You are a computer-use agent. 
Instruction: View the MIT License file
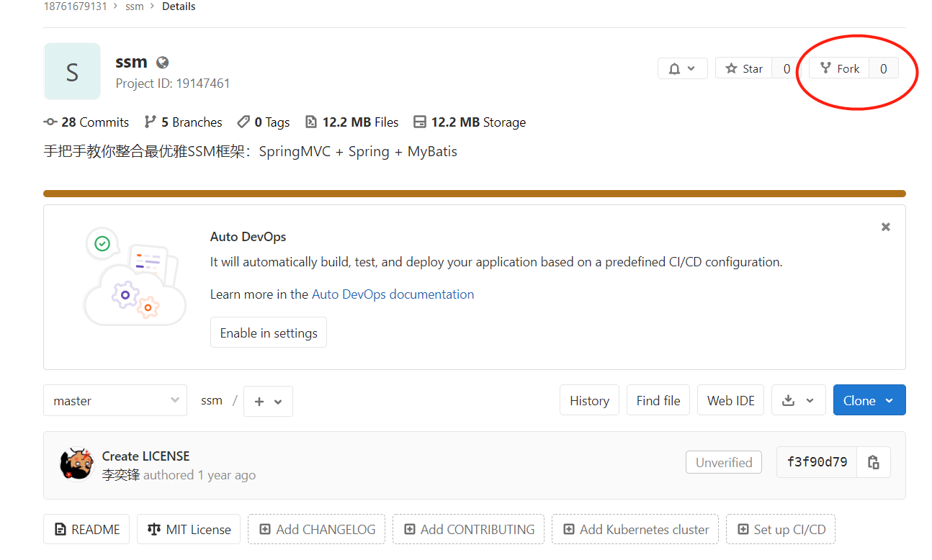click(189, 529)
